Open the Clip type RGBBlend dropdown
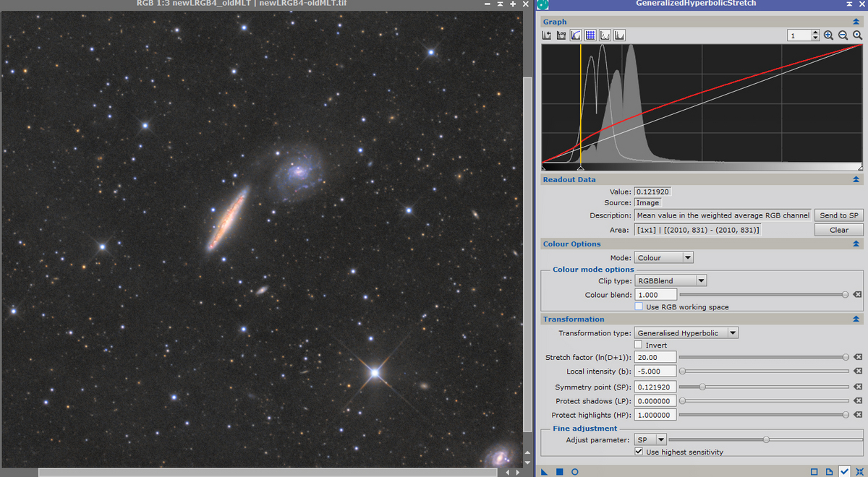868x477 pixels. pos(671,280)
